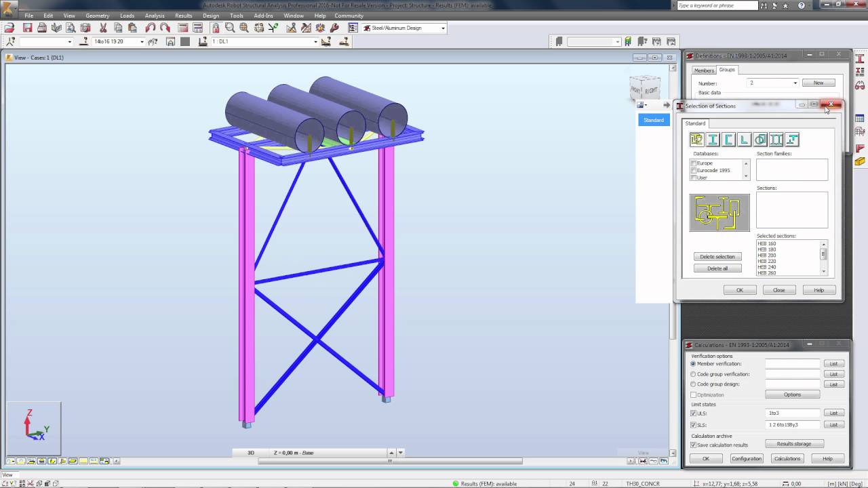Tick the Europe database checkbox

pos(694,163)
